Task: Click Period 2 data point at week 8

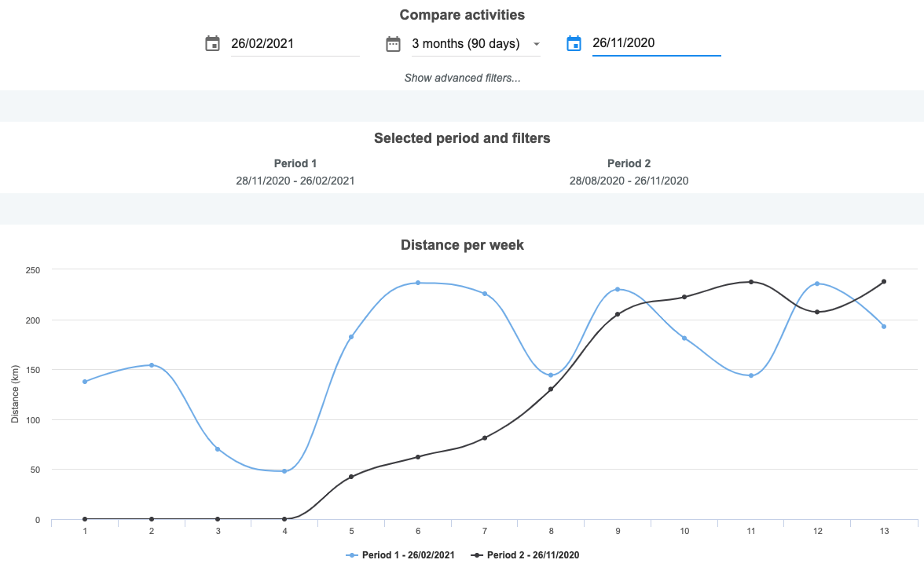Action: [551, 390]
